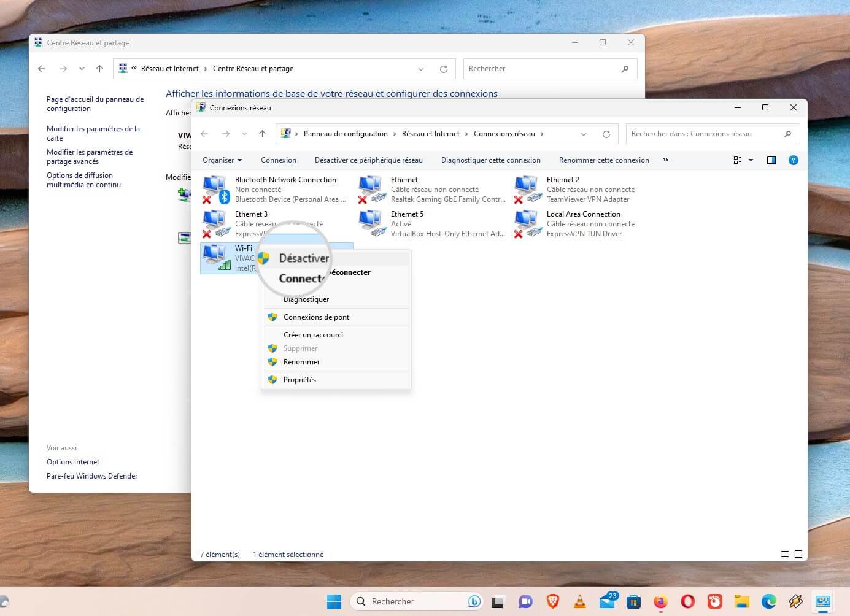This screenshot has width=850, height=616.
Task: Open Task View from the taskbar
Action: (498, 601)
